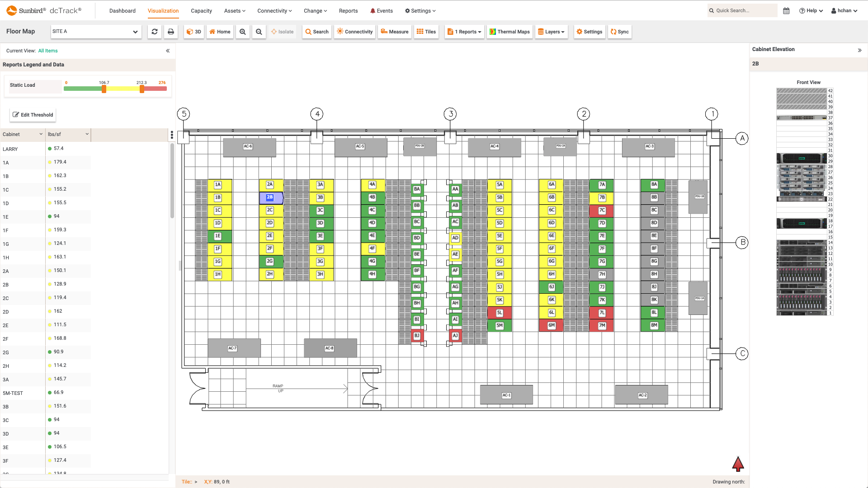Click the Visualization tab

coord(163,11)
